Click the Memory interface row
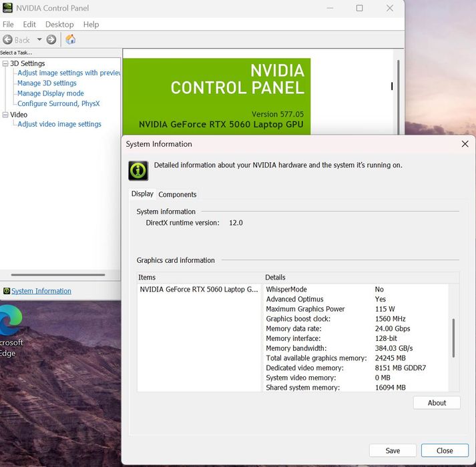Image resolution: width=476 pixels, height=467 pixels. coord(356,338)
